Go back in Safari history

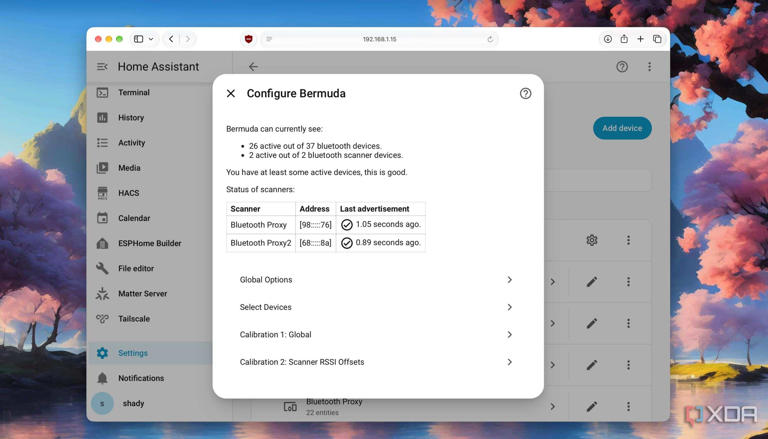(x=171, y=39)
